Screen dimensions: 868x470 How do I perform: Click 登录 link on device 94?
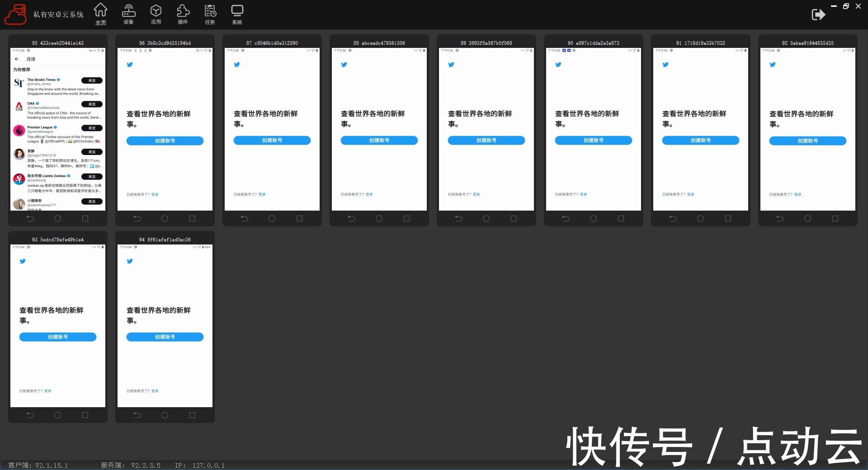point(155,391)
